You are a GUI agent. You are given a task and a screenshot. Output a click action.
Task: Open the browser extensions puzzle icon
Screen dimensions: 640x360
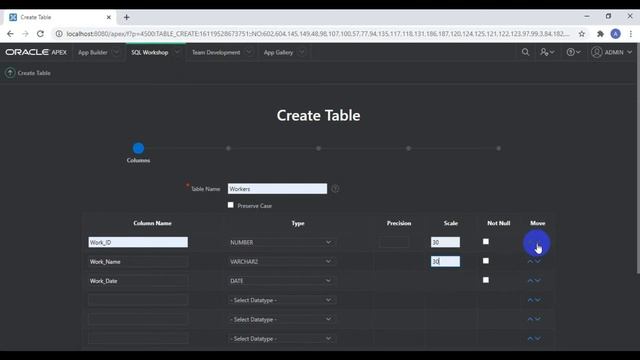600,34
